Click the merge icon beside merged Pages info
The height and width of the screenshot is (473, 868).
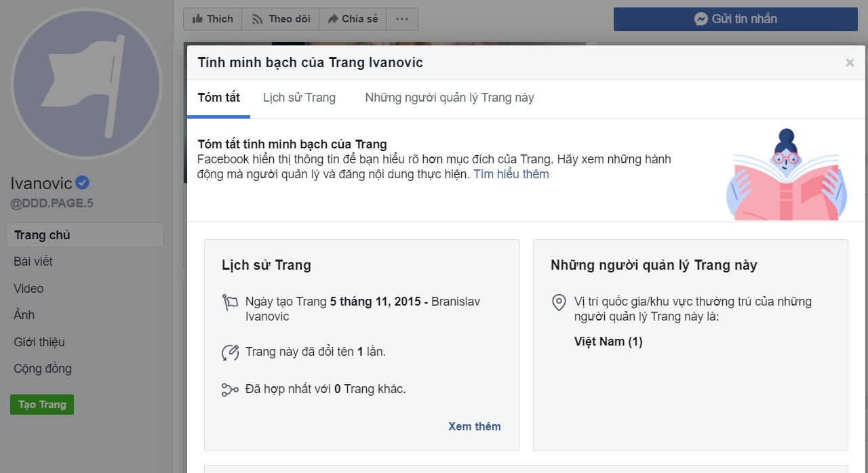[x=230, y=389]
